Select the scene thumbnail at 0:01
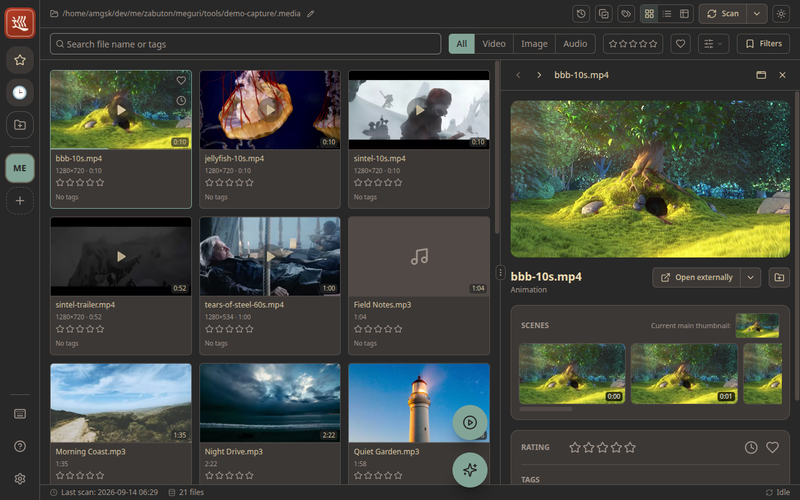The image size is (800, 500). [x=684, y=374]
